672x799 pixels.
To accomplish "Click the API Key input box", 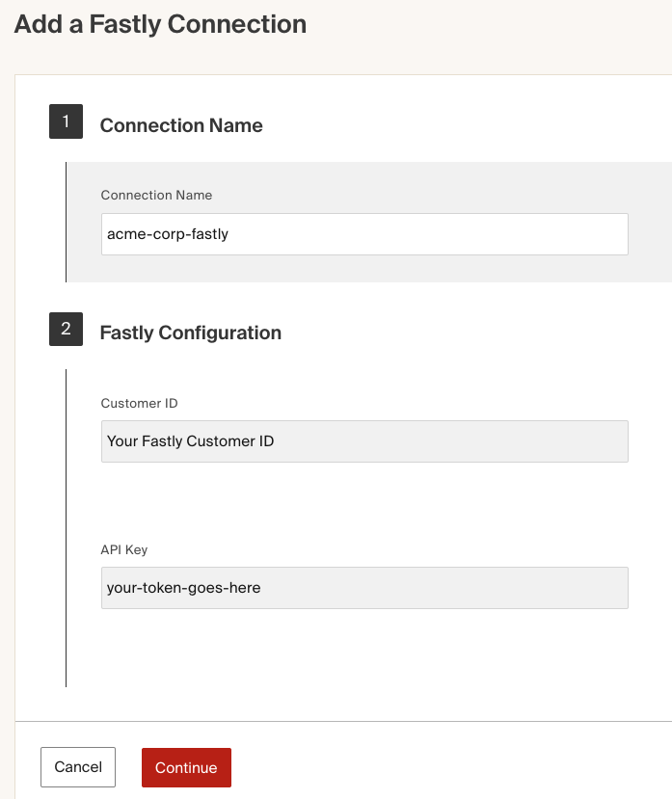I will click(363, 587).
